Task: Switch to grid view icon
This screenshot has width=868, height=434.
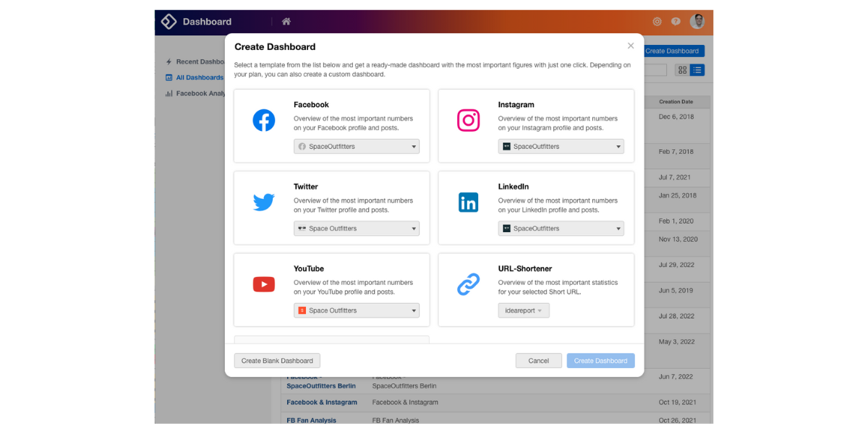Action: coord(682,70)
